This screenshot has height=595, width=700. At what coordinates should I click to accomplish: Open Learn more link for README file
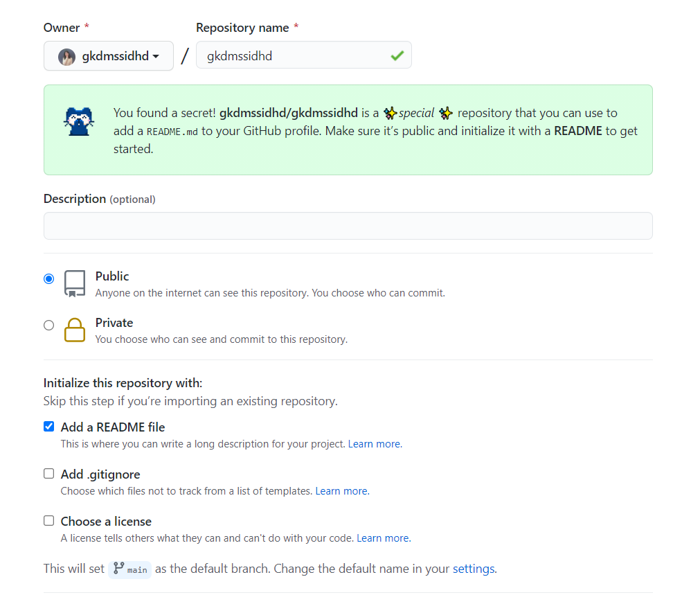point(375,444)
